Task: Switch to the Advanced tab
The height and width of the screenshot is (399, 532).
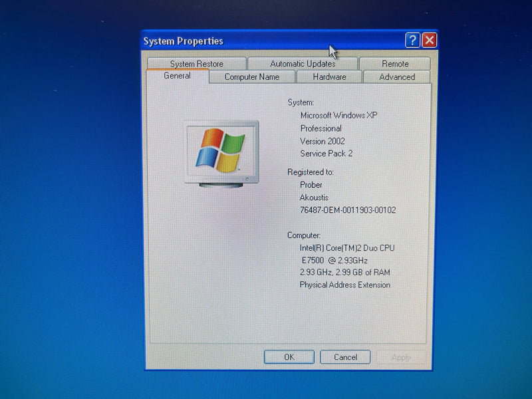Action: tap(397, 77)
